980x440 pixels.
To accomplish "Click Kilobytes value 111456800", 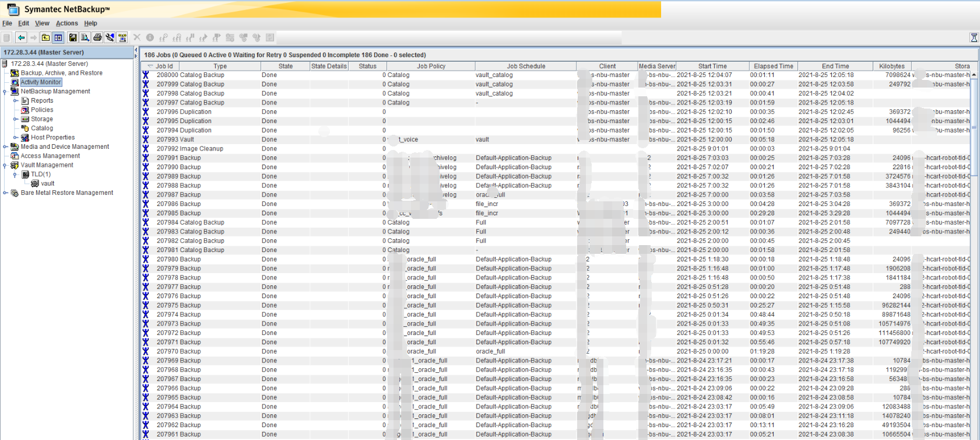I will coord(894,333).
